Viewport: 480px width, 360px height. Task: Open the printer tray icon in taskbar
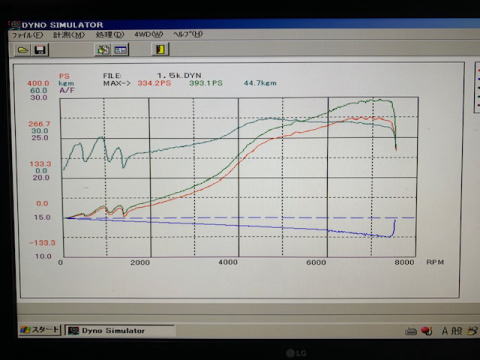click(x=411, y=331)
